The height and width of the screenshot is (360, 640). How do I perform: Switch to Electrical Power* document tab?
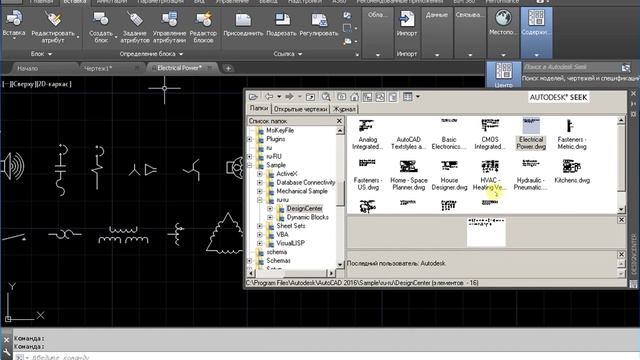(180, 68)
